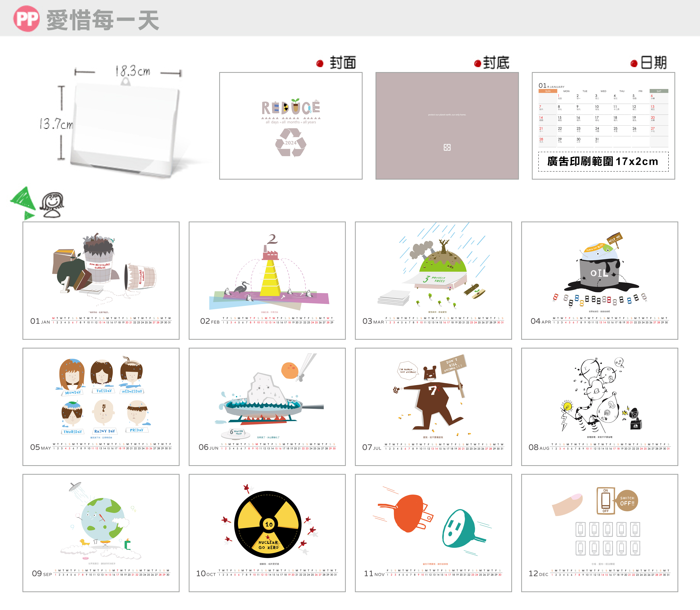Click the red bullet beside 封面
The width and height of the screenshot is (700, 610).
[x=320, y=63]
